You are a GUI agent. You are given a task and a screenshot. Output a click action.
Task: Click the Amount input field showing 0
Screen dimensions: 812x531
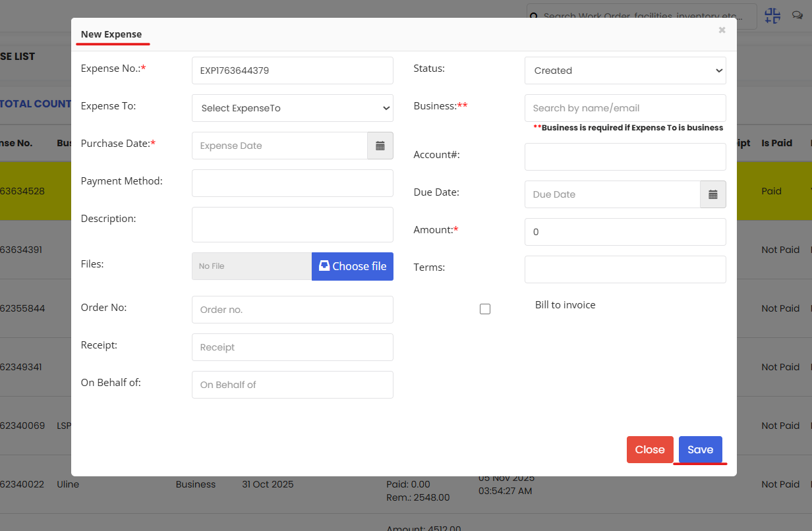tap(625, 232)
